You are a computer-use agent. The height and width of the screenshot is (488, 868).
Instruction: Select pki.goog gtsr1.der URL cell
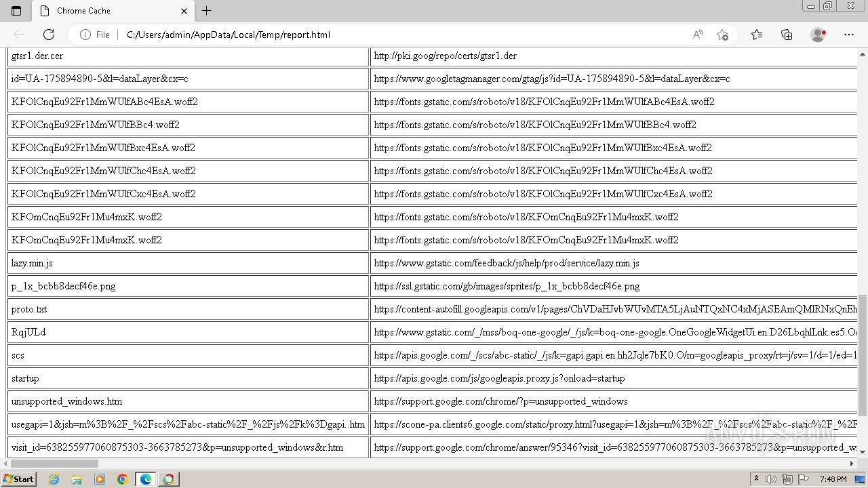coord(614,56)
